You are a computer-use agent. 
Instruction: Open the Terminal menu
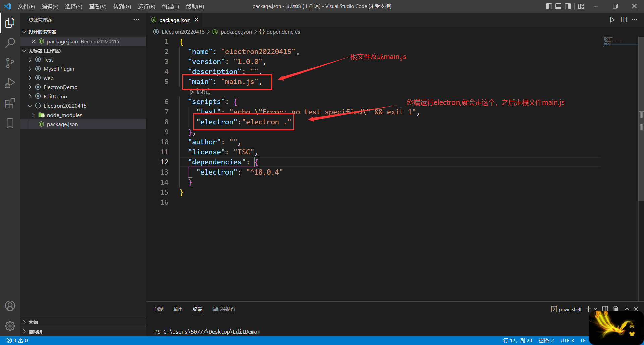coord(170,6)
